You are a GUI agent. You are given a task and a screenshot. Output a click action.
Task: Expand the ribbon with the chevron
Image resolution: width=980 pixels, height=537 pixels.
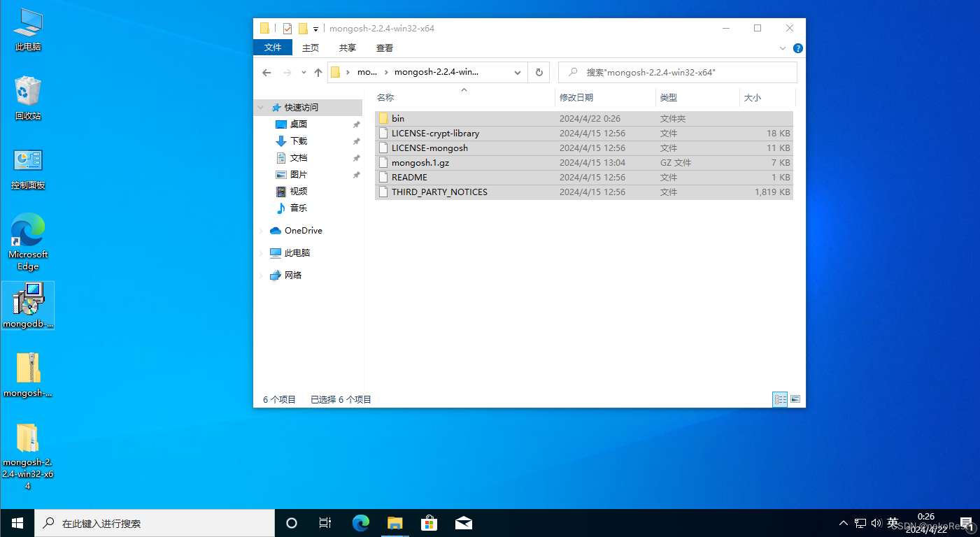[783, 48]
